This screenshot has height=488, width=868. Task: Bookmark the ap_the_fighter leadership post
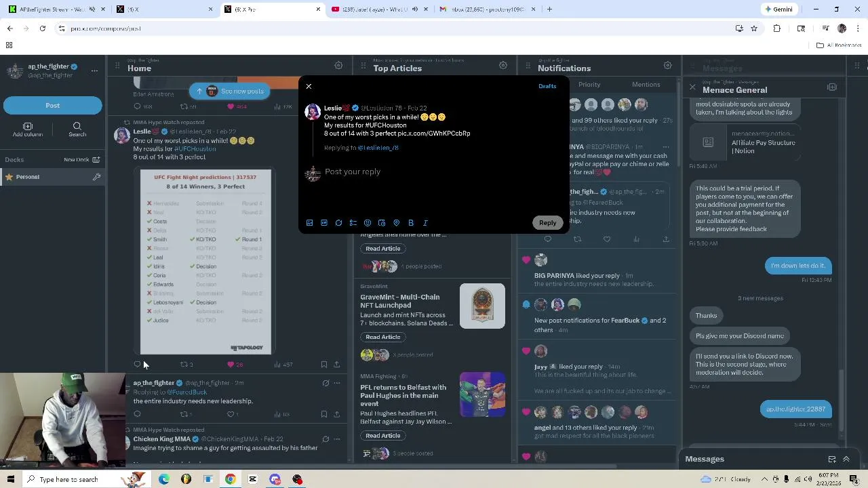(324, 414)
